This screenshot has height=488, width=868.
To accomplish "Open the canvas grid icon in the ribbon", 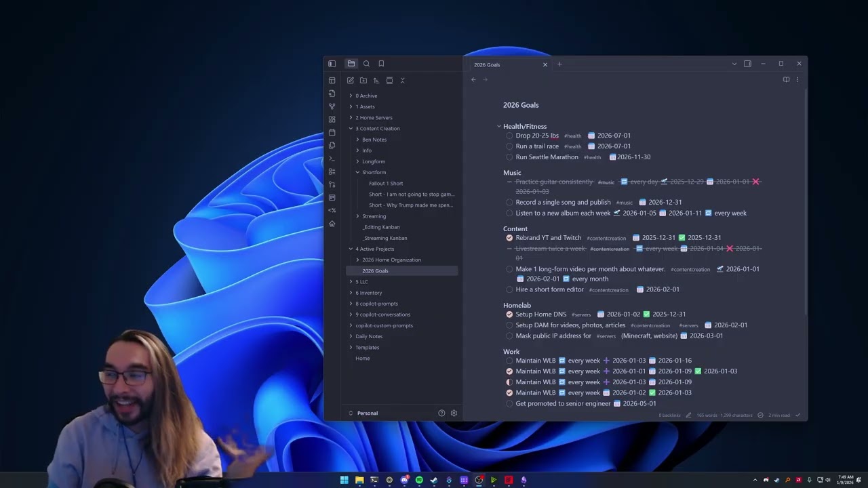I will [332, 119].
